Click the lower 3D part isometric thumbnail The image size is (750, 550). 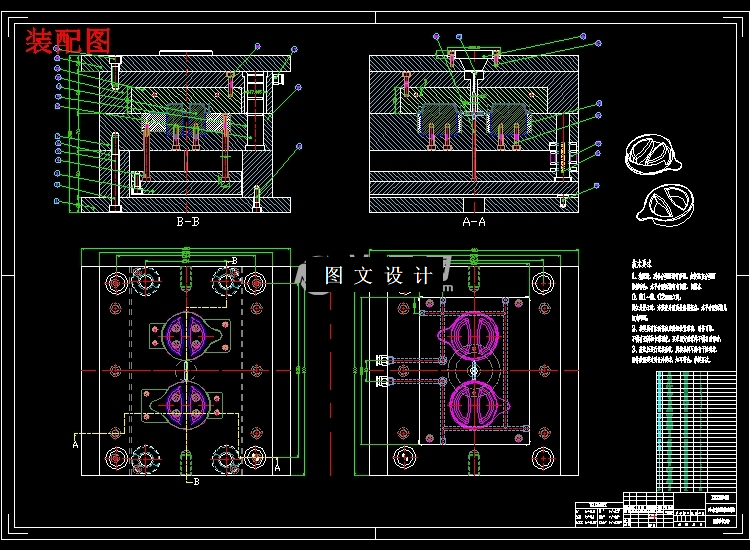(x=666, y=205)
